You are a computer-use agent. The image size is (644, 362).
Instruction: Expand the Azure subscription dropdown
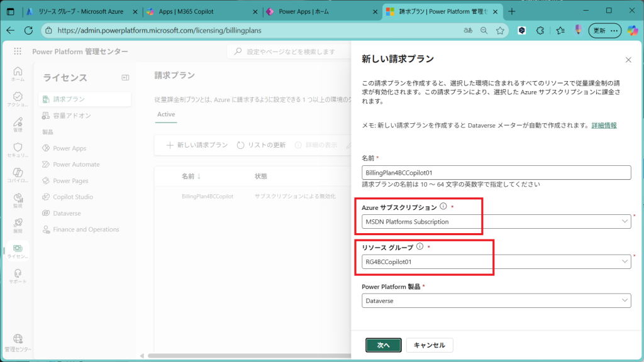[624, 221]
